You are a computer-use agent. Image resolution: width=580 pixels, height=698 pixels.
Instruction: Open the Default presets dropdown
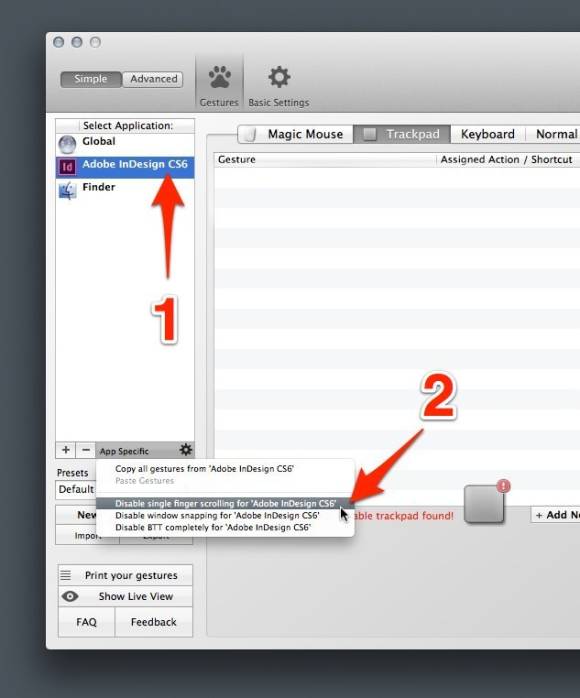pyautogui.click(x=76, y=489)
